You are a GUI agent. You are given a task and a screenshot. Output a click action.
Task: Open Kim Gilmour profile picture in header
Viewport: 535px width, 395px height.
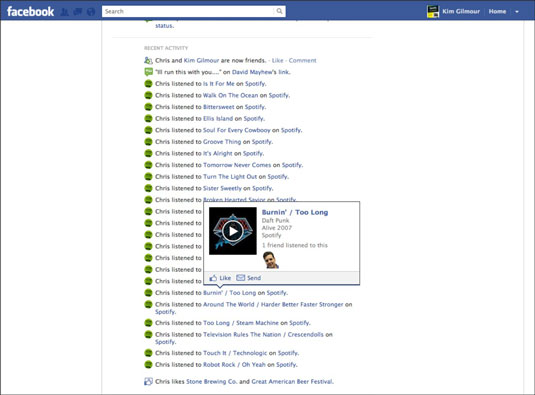tap(433, 12)
